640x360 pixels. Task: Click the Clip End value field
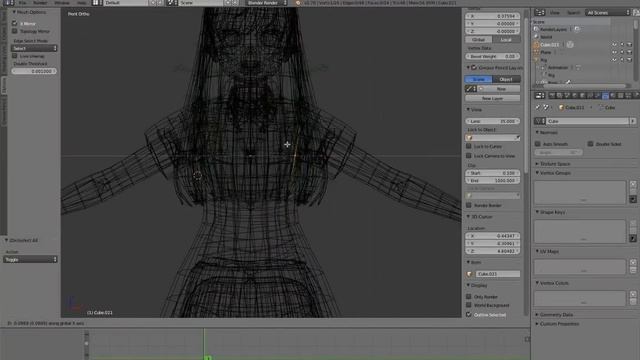[493, 180]
